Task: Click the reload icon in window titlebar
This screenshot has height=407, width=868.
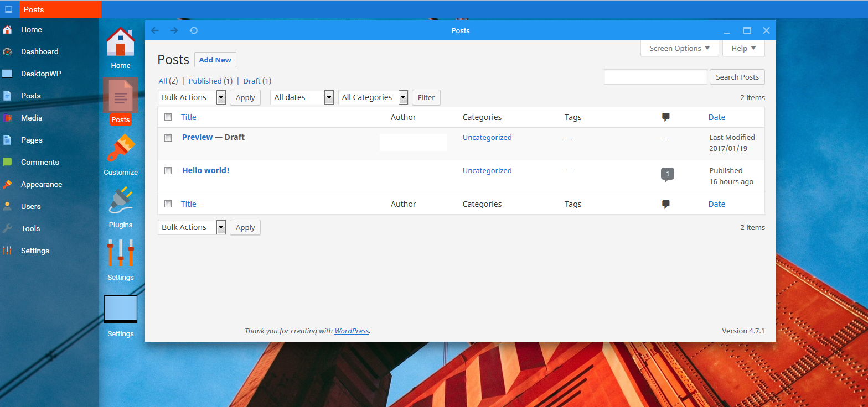Action: click(194, 30)
